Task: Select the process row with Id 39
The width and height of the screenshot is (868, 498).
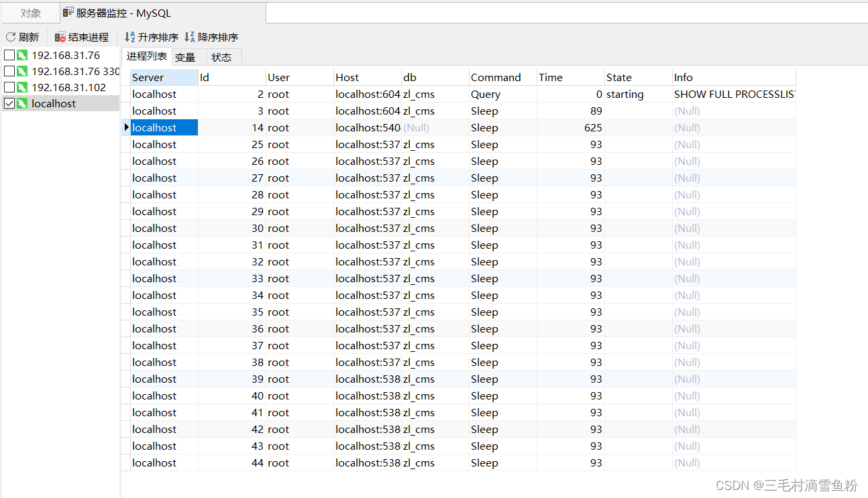Action: click(x=463, y=379)
